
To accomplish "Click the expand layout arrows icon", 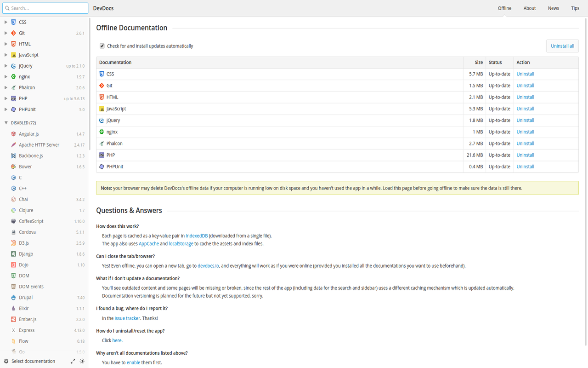I will [x=73, y=361].
